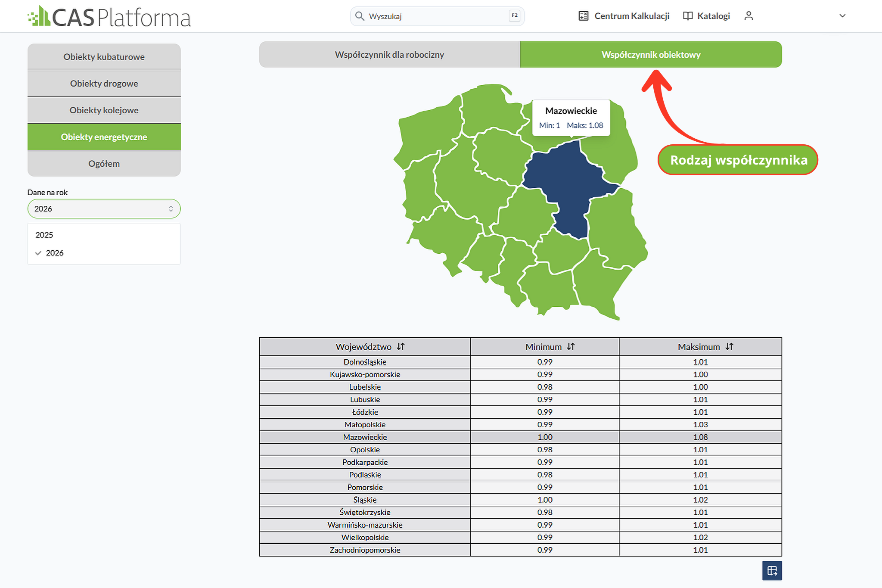The width and height of the screenshot is (882, 588).
Task: Click the CAS Platforma logo
Action: pyautogui.click(x=109, y=16)
